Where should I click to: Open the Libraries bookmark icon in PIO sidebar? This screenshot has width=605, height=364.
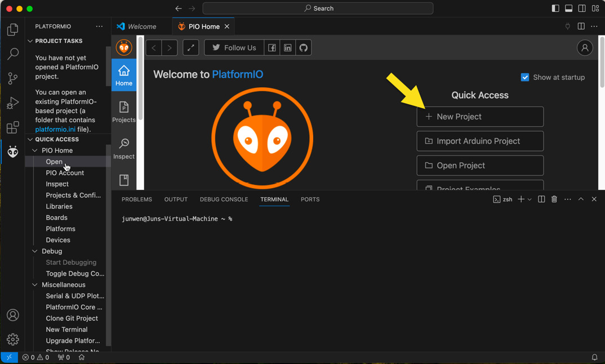pos(124,180)
